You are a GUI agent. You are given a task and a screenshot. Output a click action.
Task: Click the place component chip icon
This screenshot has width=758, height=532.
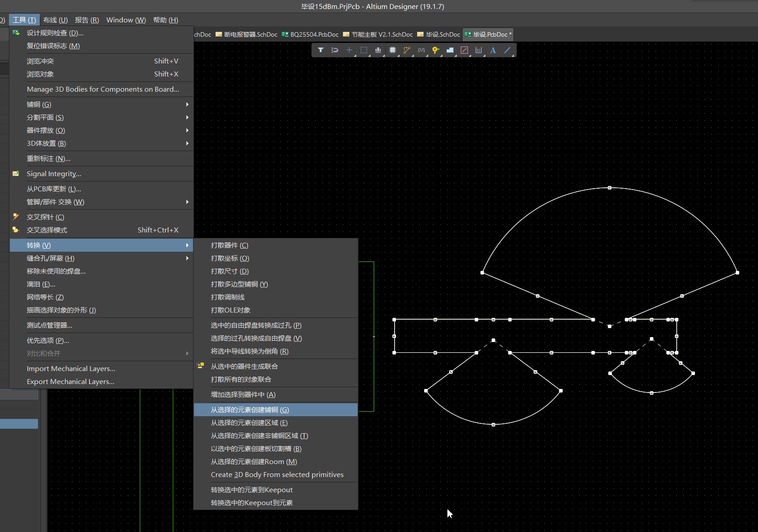(x=392, y=50)
